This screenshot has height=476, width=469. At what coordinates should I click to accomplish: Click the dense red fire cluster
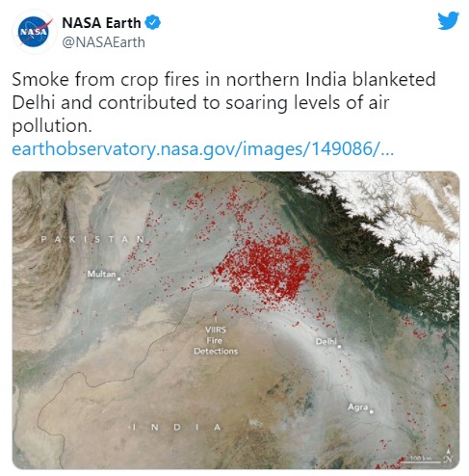coord(267,268)
